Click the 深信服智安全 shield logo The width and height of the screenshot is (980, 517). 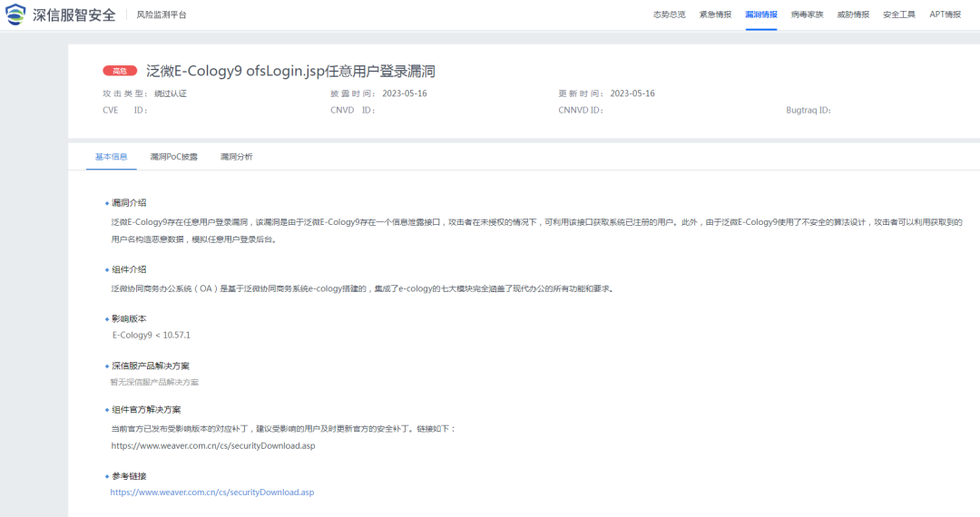pos(15,15)
